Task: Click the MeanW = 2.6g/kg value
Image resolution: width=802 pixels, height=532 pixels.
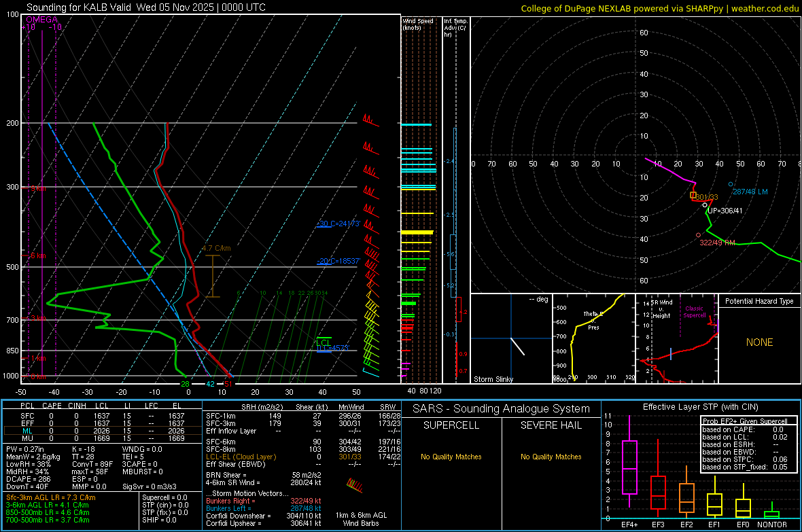Action: [33, 457]
